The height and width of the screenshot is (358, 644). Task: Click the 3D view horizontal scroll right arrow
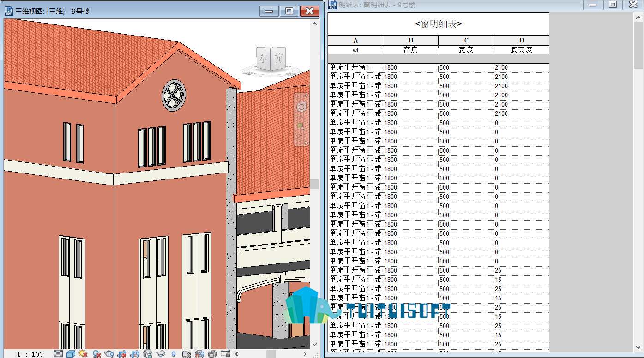click(x=304, y=354)
